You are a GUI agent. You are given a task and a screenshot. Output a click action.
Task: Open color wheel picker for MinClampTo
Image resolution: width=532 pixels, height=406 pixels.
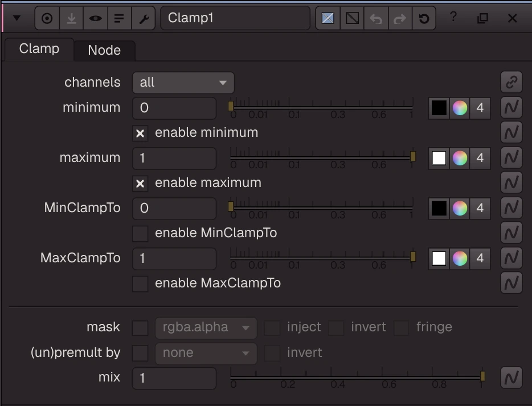[x=460, y=208]
